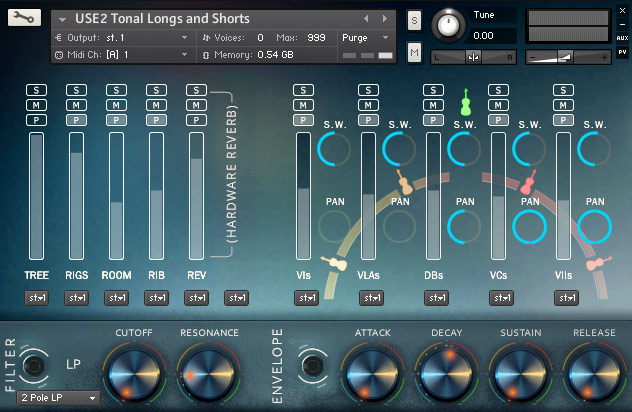The height and width of the screenshot is (412, 632).
Task: Open the TREE output routing dropdown
Action: click(x=37, y=298)
